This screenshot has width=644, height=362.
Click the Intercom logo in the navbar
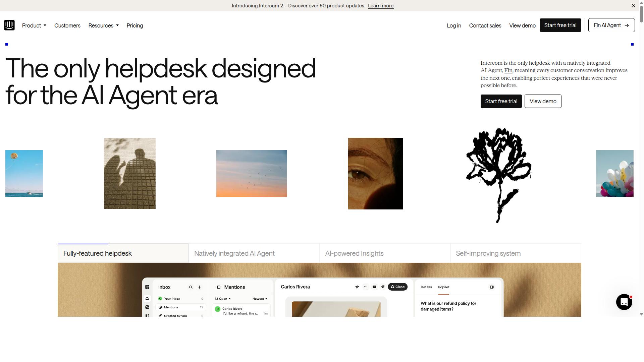click(x=9, y=25)
